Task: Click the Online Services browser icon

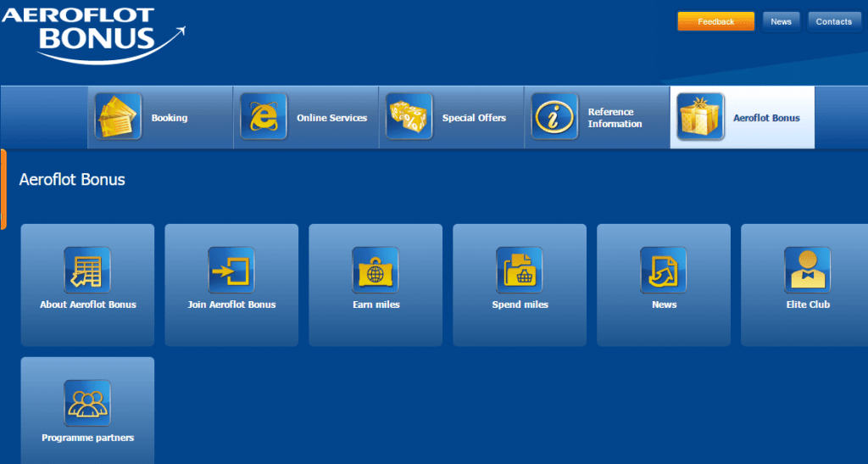Action: (x=264, y=116)
